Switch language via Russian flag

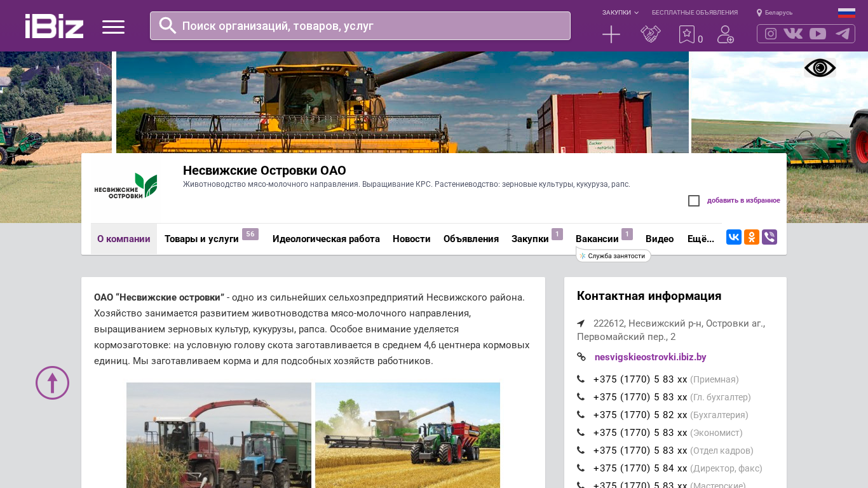coord(846,13)
